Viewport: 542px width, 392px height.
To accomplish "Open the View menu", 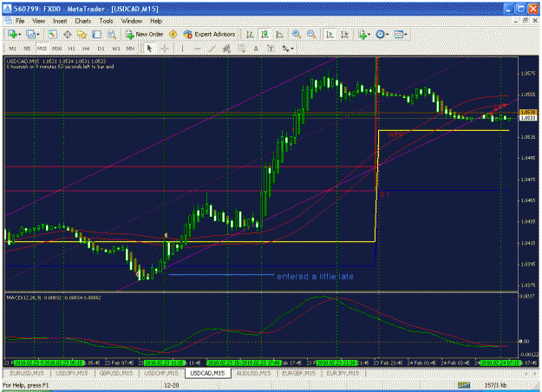I will click(x=39, y=21).
